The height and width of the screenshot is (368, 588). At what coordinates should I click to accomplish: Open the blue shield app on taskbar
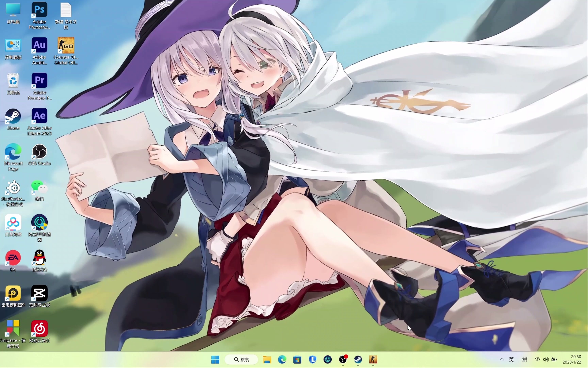click(313, 359)
